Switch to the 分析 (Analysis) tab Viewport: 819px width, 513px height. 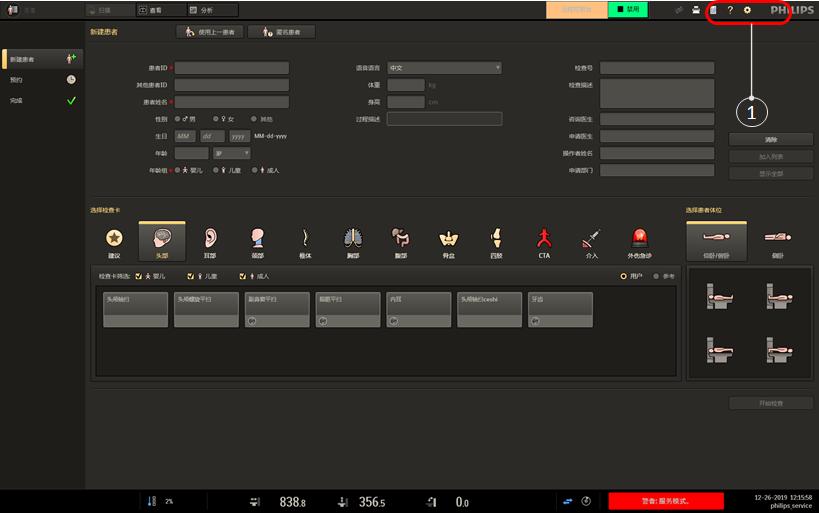pos(213,10)
